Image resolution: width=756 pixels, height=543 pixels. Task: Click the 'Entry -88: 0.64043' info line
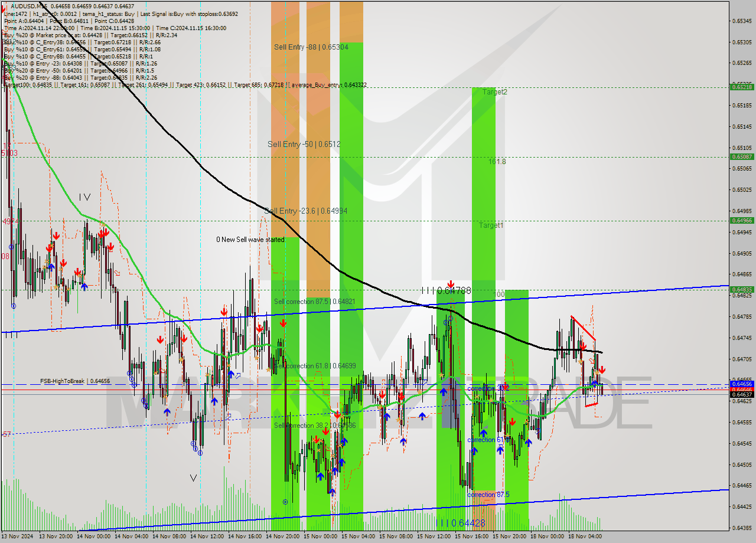coord(80,78)
